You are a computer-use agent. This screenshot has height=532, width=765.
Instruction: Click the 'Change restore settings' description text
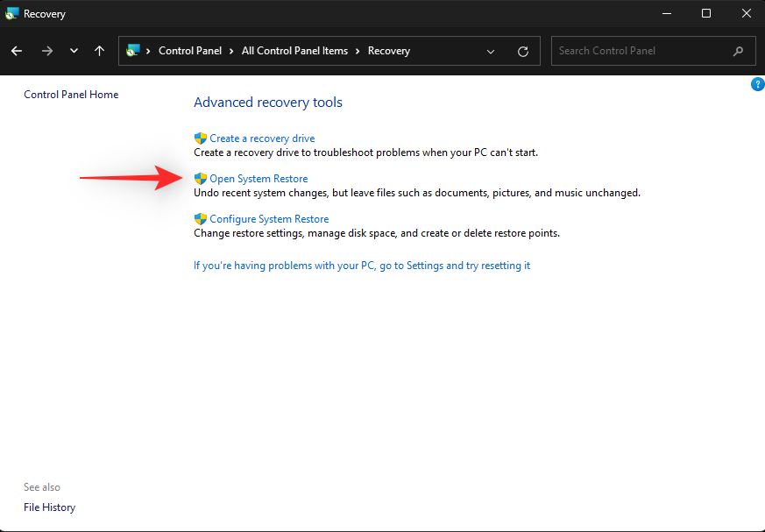pyautogui.click(x=376, y=233)
